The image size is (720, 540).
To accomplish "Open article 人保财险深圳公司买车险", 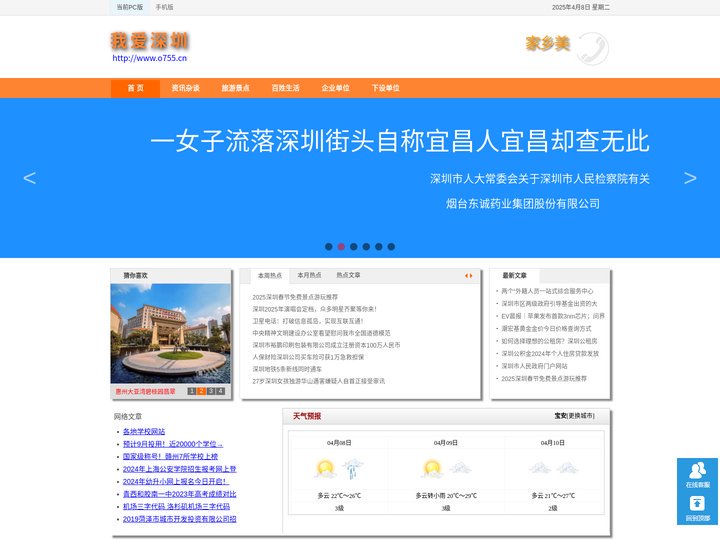I will pos(308,357).
